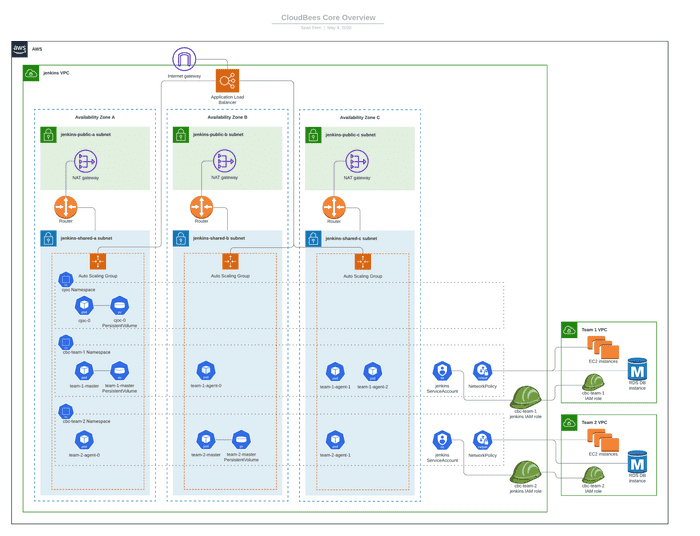
Task: Click the Router icon in Availability Zone A
Action: (x=66, y=207)
